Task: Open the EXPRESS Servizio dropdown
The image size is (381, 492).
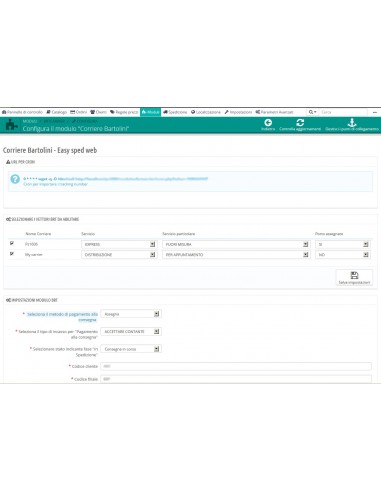Action: click(x=119, y=244)
